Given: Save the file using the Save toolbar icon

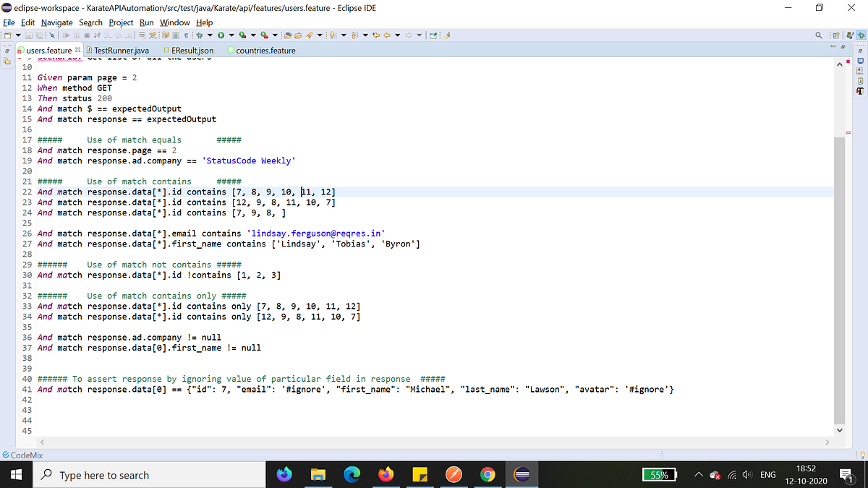Looking at the screenshot, I should pyautogui.click(x=28, y=35).
